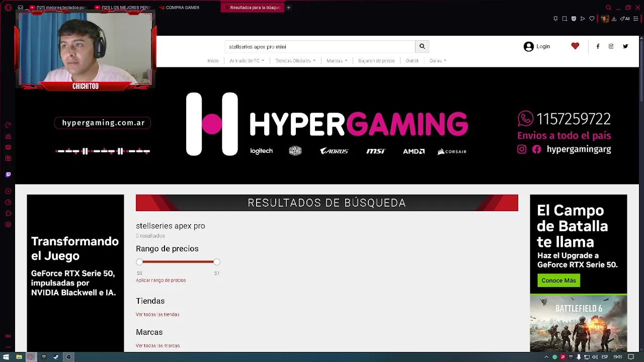The width and height of the screenshot is (644, 362).
Task: Open Bajaron de precio menu item
Action: [x=376, y=61]
